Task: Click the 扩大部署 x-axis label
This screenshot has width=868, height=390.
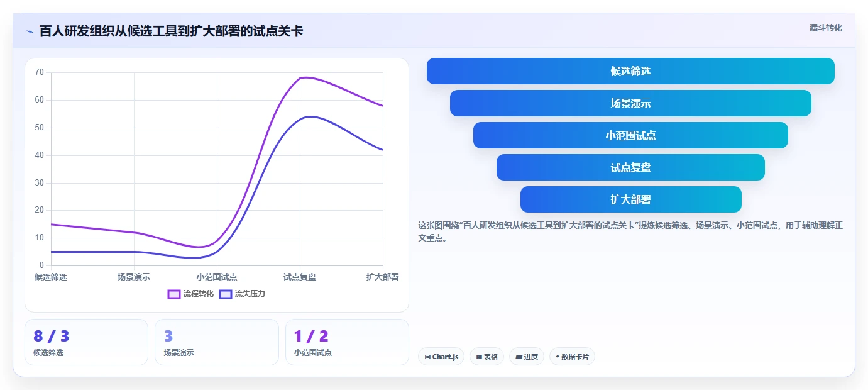Action: click(383, 277)
